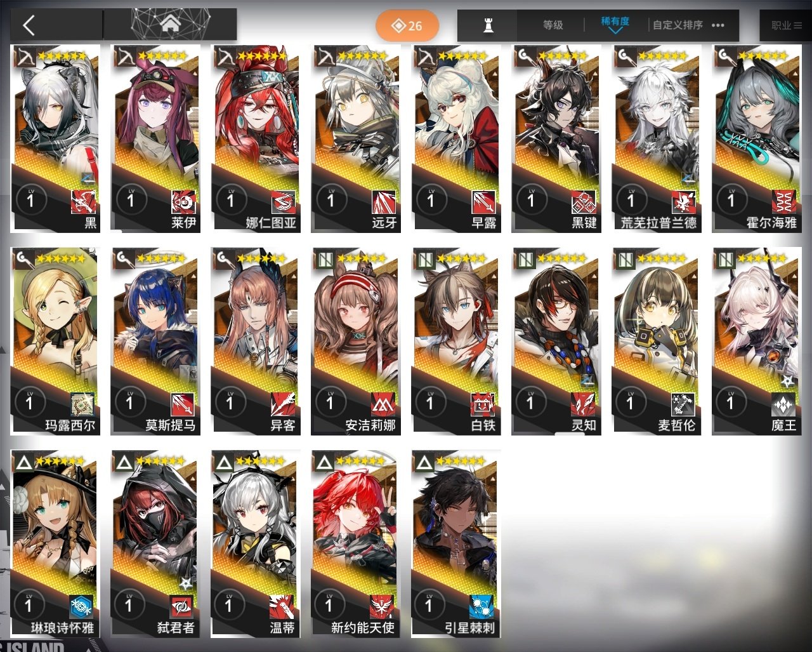Select the chess rook sort icon
This screenshot has width=812, height=652.
tap(488, 25)
